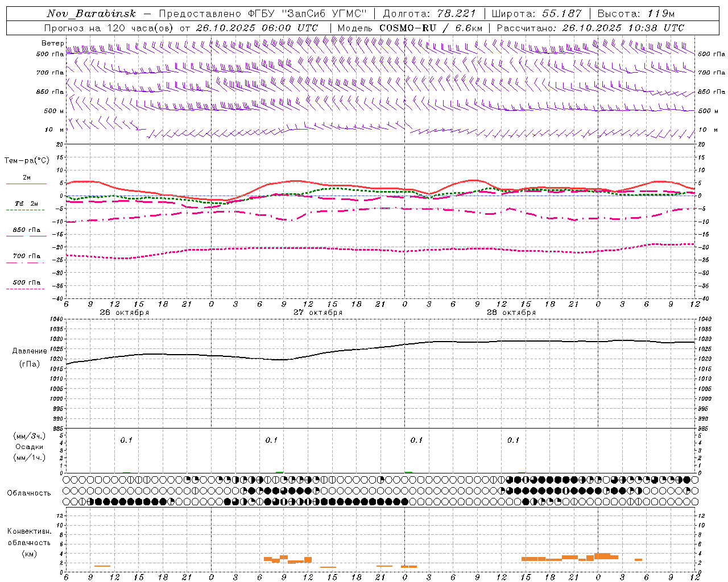Click the '(мм/1ч.)' precipitation unit label
This screenshot has height=582, width=728.
(x=29, y=458)
